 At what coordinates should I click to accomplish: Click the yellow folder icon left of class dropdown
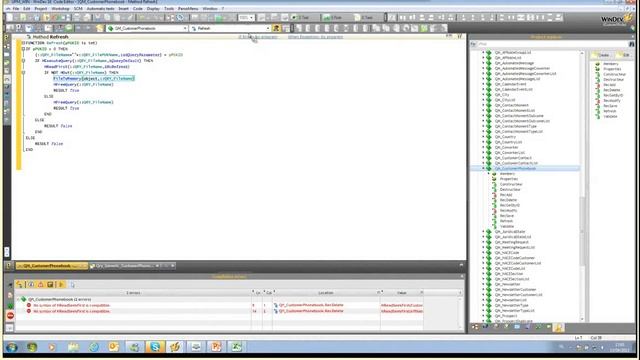click(x=100, y=28)
